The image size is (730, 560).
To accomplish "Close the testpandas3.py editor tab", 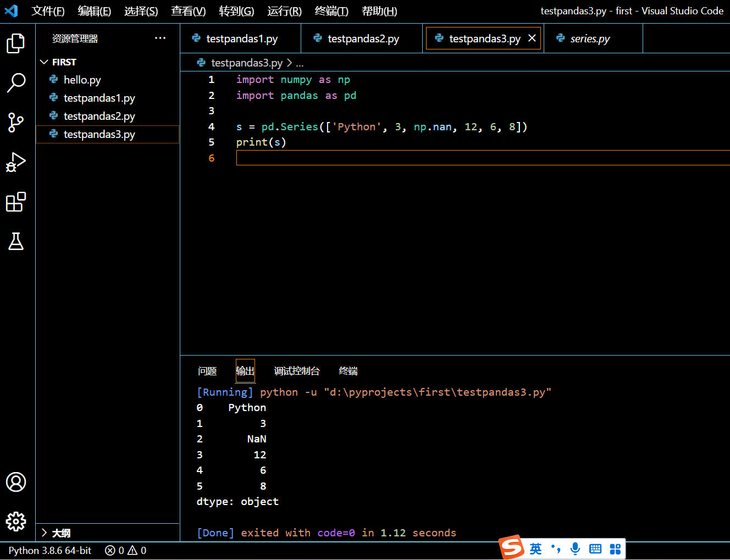I will pyautogui.click(x=532, y=38).
